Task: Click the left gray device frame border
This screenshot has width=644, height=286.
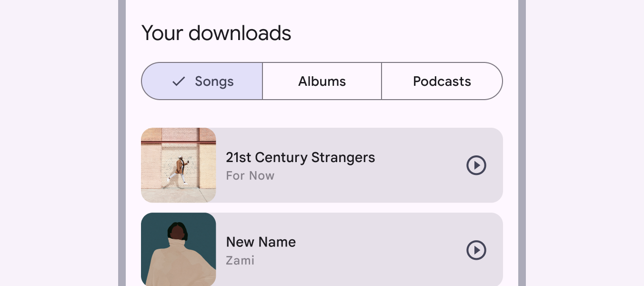Action: click(x=122, y=143)
